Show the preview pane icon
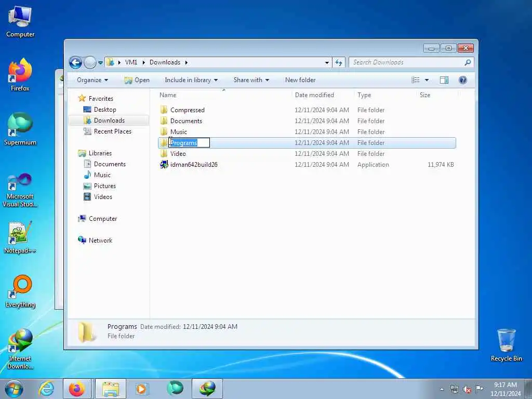Screen dimensions: 532x399 [x=444, y=80]
